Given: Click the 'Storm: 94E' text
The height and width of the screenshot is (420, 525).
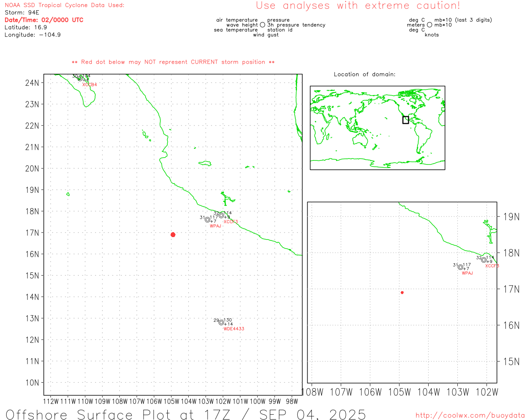Looking at the screenshot, I should coord(22,12).
